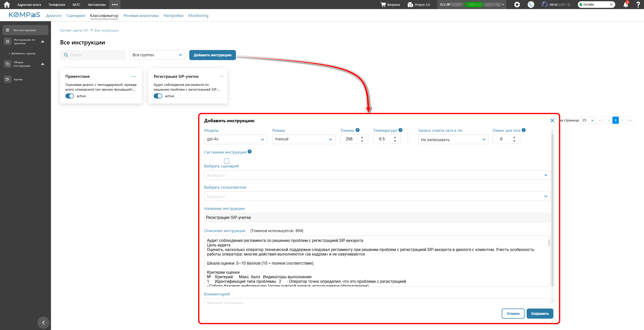Switch to the Речевая аналитика tab

(x=141, y=16)
